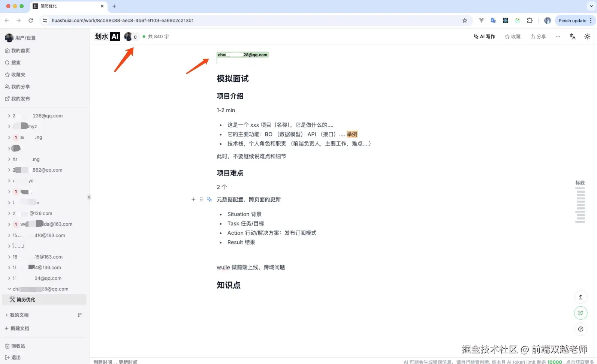Open AI 写作 assistant
The width and height of the screenshot is (597, 364).
tap(484, 36)
